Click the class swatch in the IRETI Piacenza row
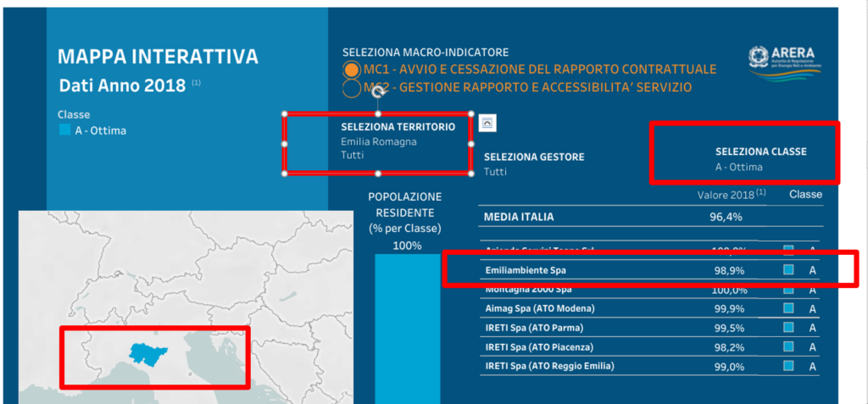The width and height of the screenshot is (868, 404). click(x=789, y=346)
